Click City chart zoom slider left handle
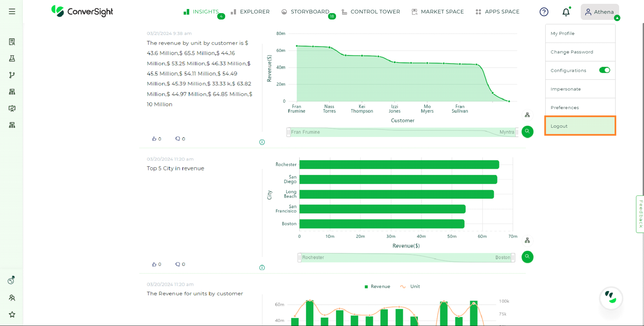Viewport: 644px width, 326px height. click(299, 258)
